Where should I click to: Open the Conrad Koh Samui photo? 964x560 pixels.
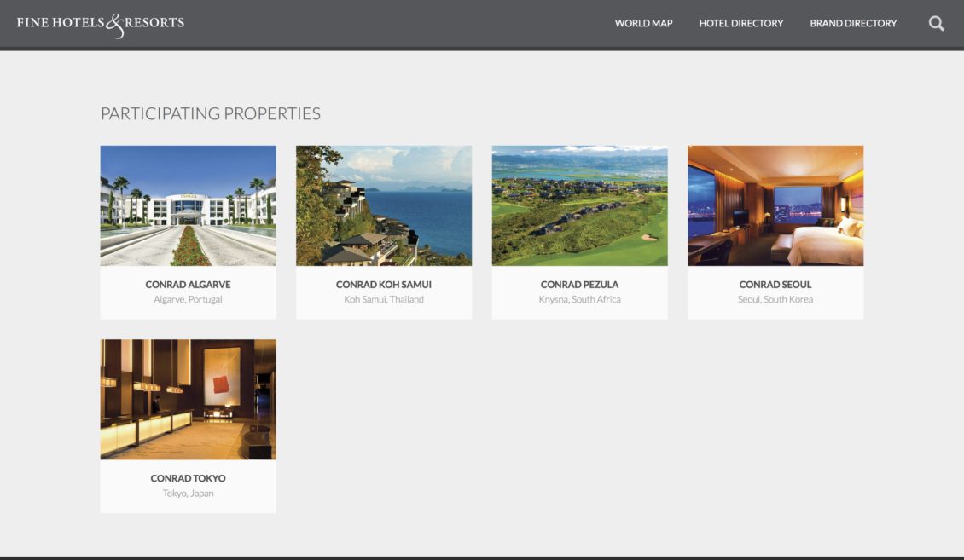click(x=384, y=205)
